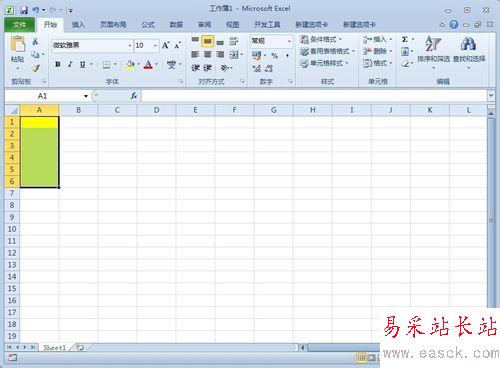
Task: Increase font size with large A
Action: click(x=166, y=45)
